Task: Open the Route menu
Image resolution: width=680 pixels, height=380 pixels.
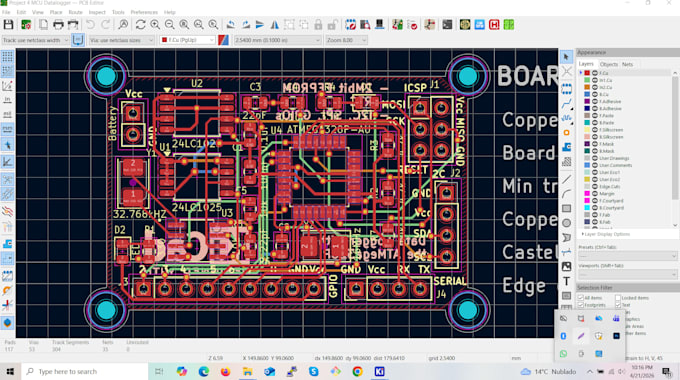Action: click(x=75, y=12)
